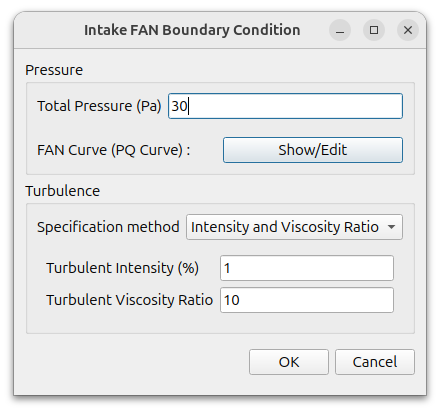Close the dialog using the X icon
Viewport: 440px width, 412px height.
408,30
